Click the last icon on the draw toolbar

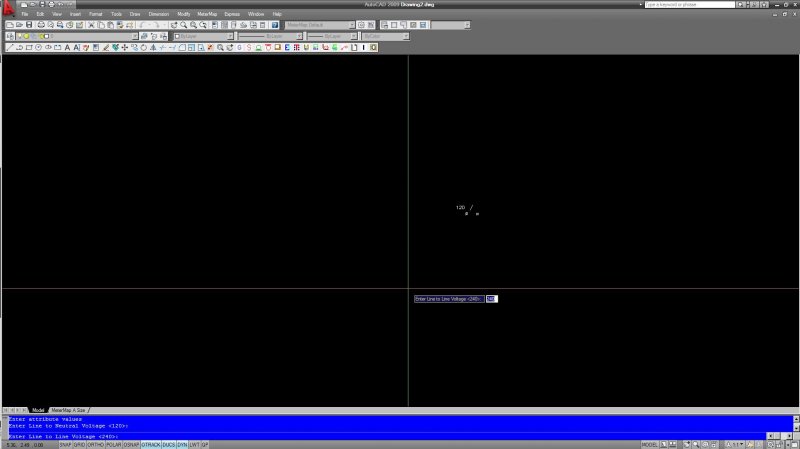pyautogui.click(x=373, y=47)
